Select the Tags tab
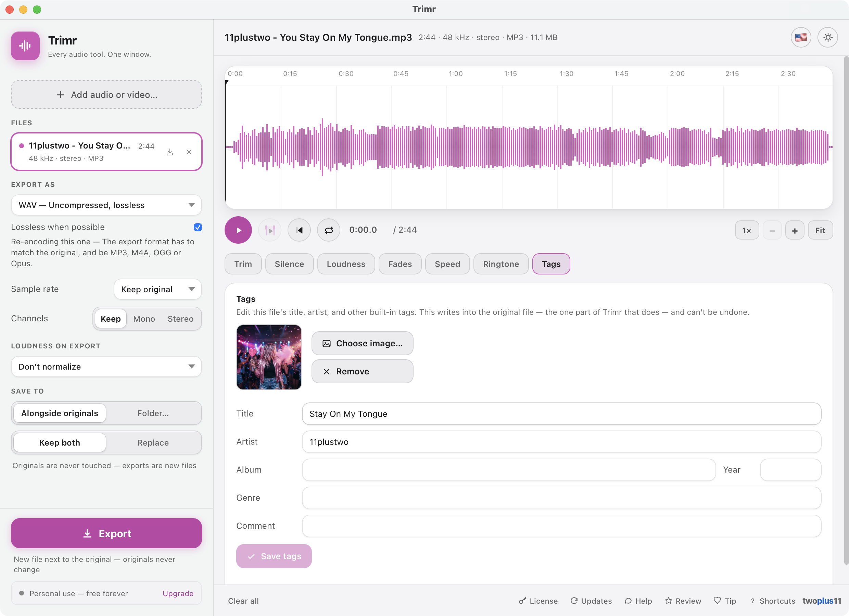The height and width of the screenshot is (616, 849). tap(551, 264)
